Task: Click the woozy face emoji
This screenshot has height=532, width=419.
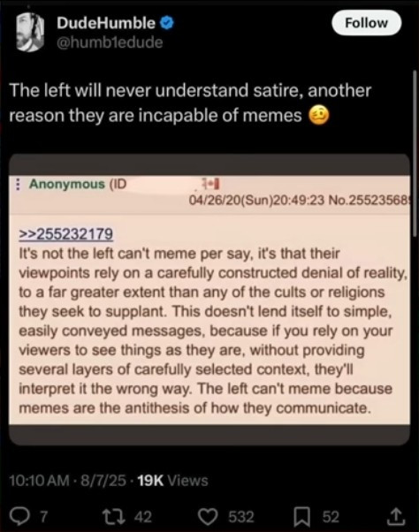Action: [318, 116]
